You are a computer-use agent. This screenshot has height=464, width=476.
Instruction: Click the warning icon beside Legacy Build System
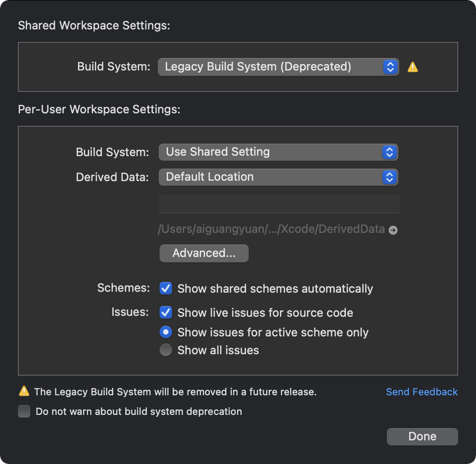pyautogui.click(x=413, y=67)
